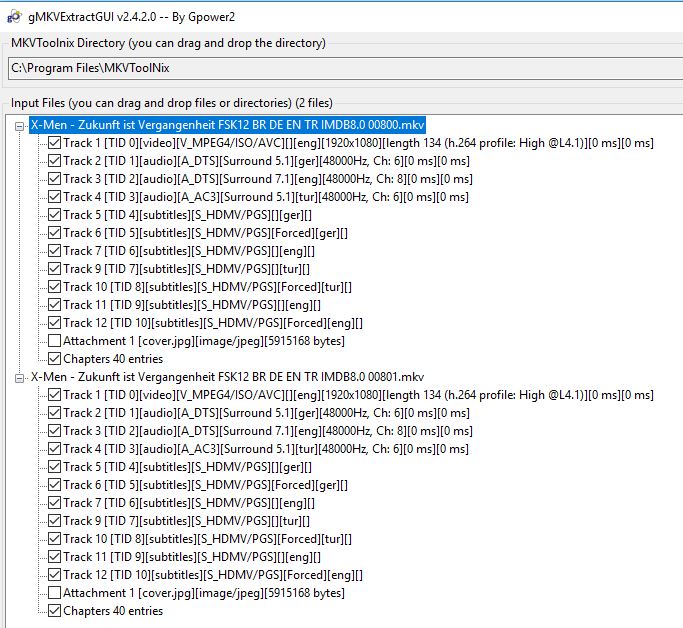Click the MKVToolnix Directory path field
This screenshot has width=683, height=628.
tap(345, 68)
